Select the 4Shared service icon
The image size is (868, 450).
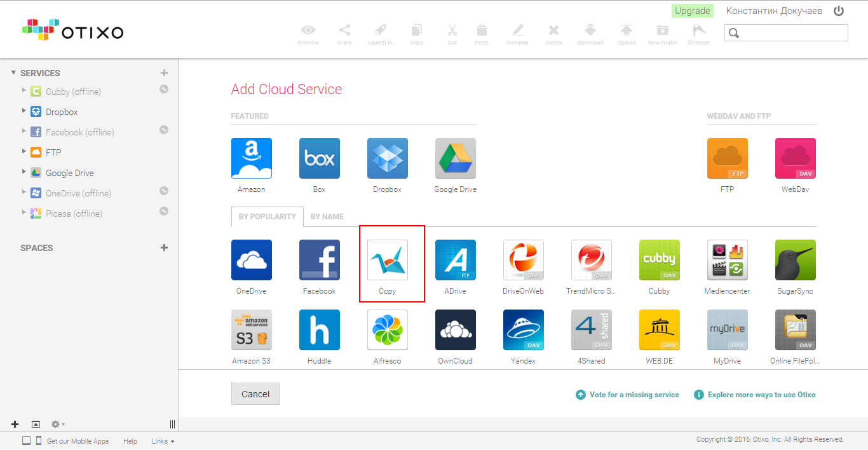[592, 330]
